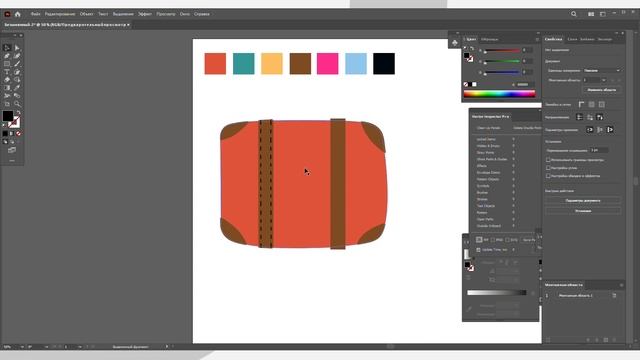The height and width of the screenshot is (360, 640).
Task: Open the Color panel flyout menu
Action: click(537, 39)
